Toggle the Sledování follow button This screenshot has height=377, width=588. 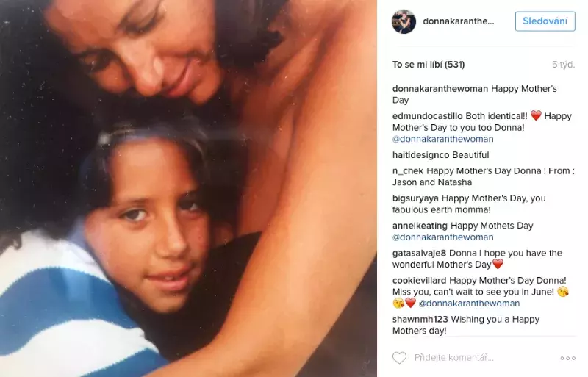[545, 21]
